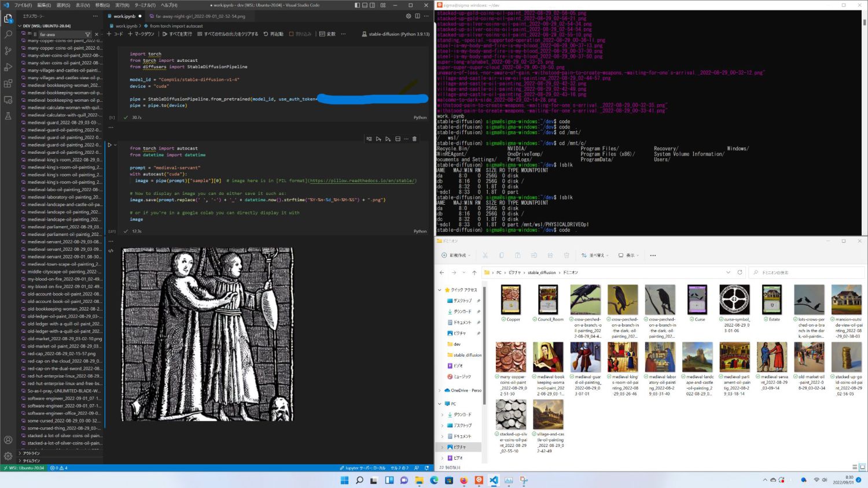Open the Accounts icon in VS Code
The height and width of the screenshot is (488, 868).
point(8,440)
